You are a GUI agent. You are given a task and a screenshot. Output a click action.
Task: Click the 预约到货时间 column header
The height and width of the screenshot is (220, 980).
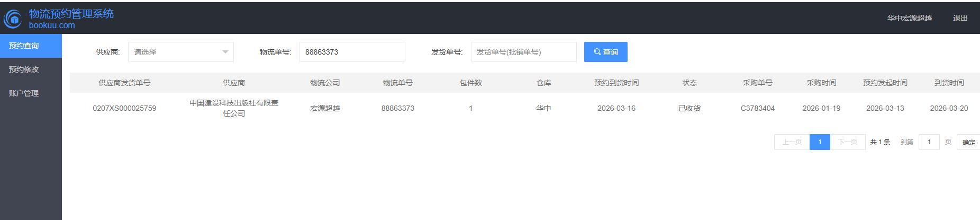tap(616, 83)
